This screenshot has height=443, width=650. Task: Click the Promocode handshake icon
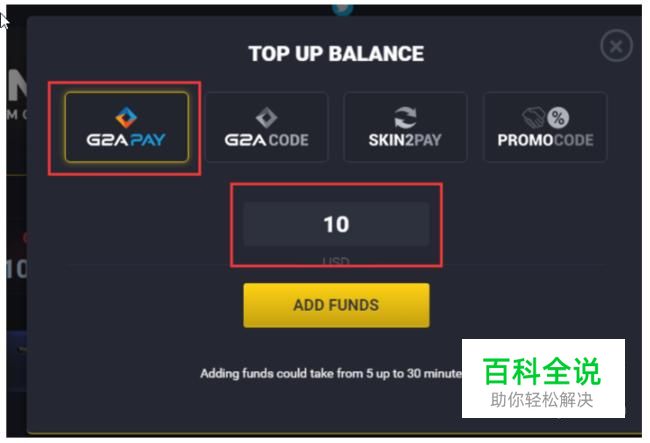534,118
